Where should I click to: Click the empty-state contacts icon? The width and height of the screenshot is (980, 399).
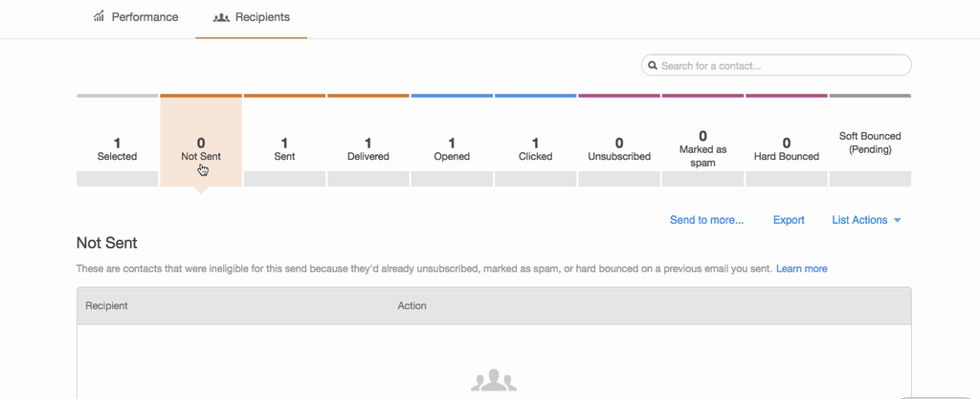point(494,381)
